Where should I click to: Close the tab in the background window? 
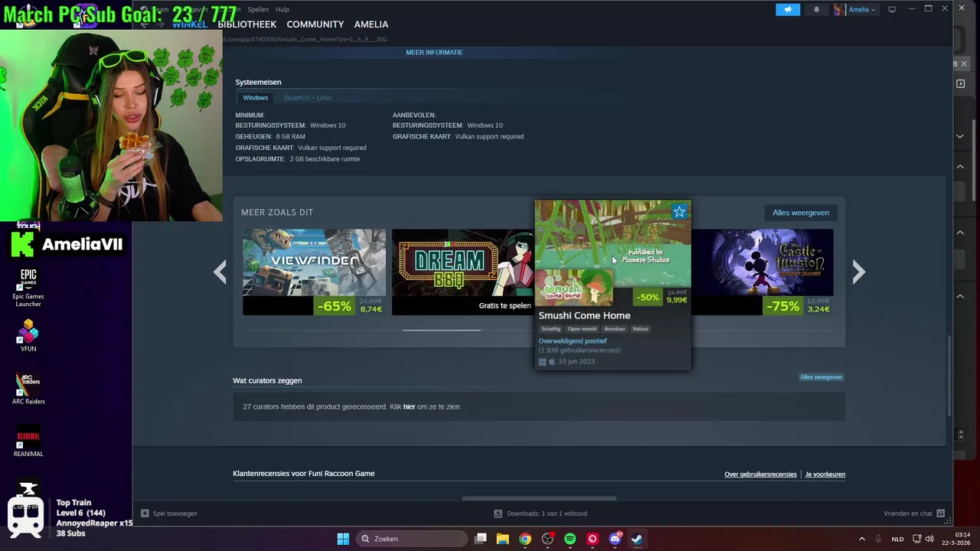pyautogui.click(x=964, y=64)
